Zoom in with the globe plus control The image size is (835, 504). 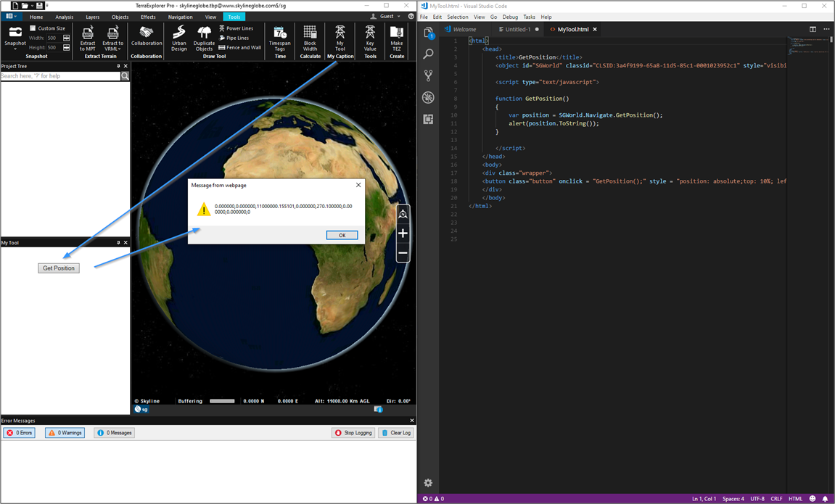pos(403,233)
